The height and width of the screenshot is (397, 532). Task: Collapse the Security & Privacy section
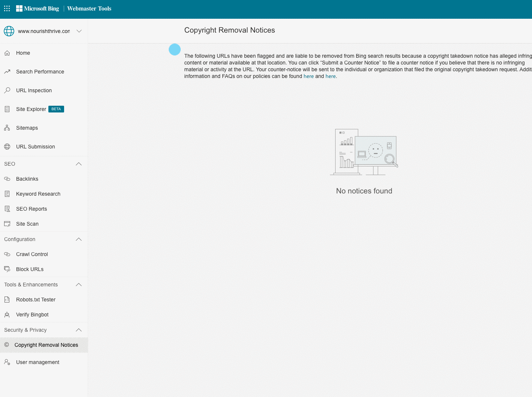78,330
